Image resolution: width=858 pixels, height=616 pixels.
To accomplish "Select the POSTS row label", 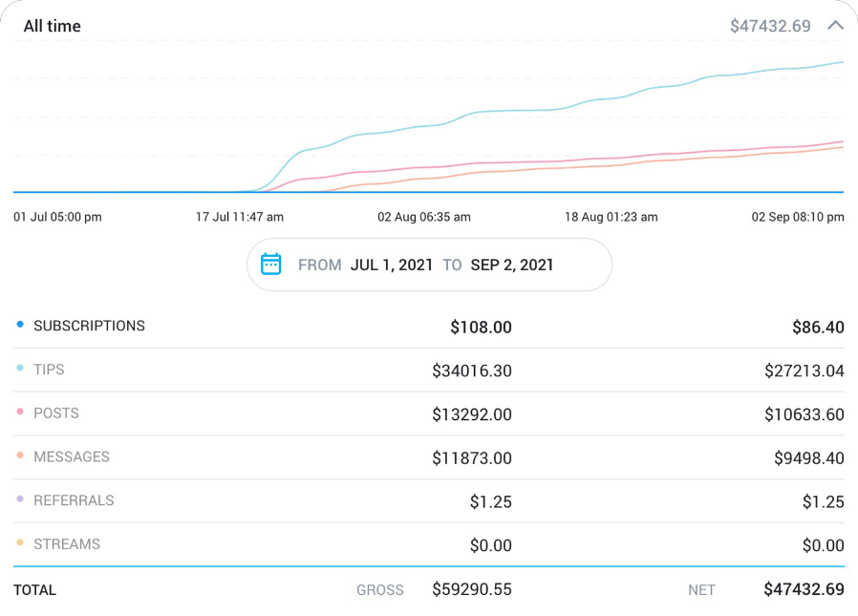I will coord(56,414).
